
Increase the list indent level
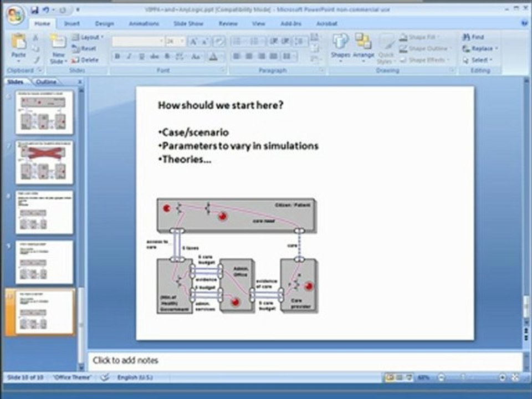(286, 42)
